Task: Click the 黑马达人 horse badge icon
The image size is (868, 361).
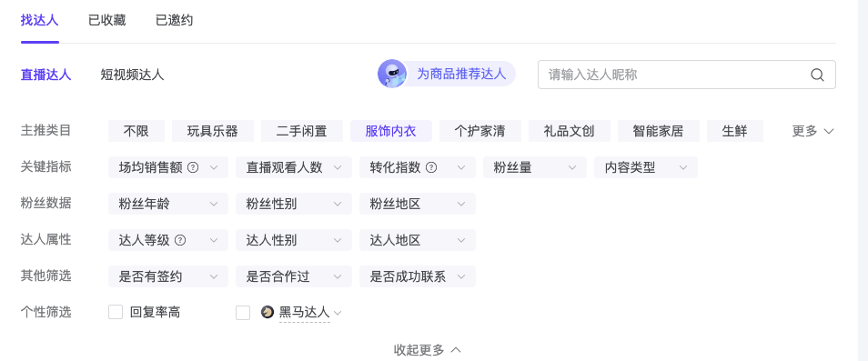Action: pyautogui.click(x=267, y=312)
